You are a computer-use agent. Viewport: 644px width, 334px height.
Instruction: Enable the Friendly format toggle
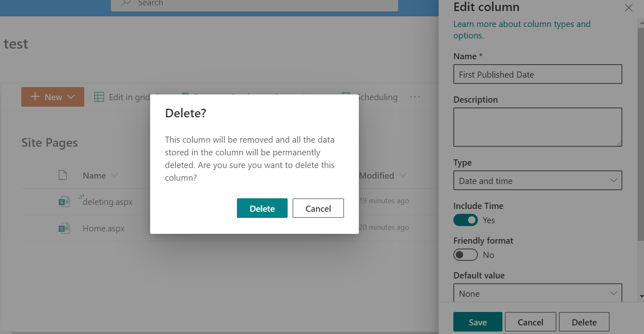[x=466, y=255]
